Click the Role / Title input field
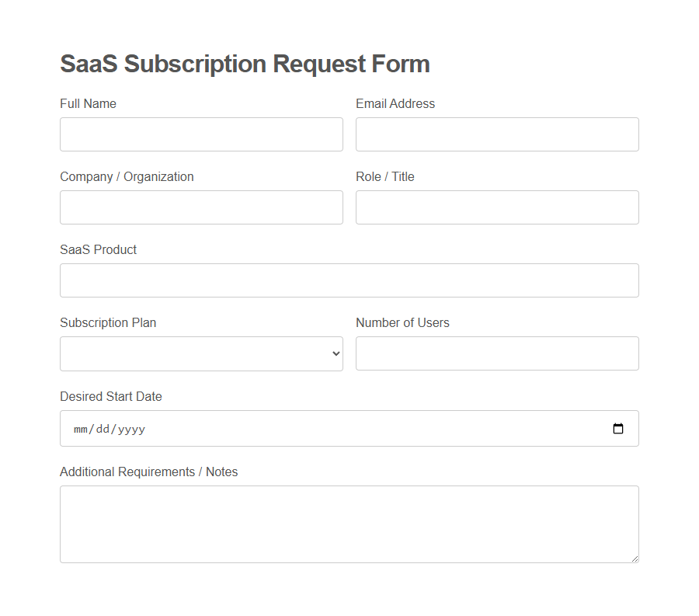 tap(496, 207)
